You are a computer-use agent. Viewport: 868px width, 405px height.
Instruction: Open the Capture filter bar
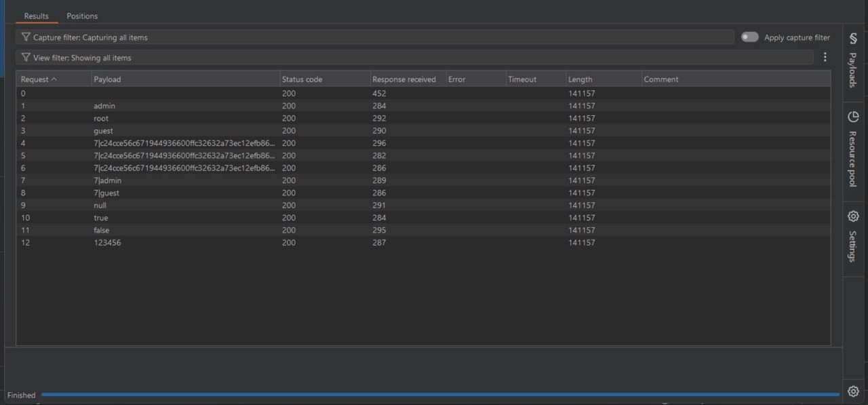(x=375, y=37)
